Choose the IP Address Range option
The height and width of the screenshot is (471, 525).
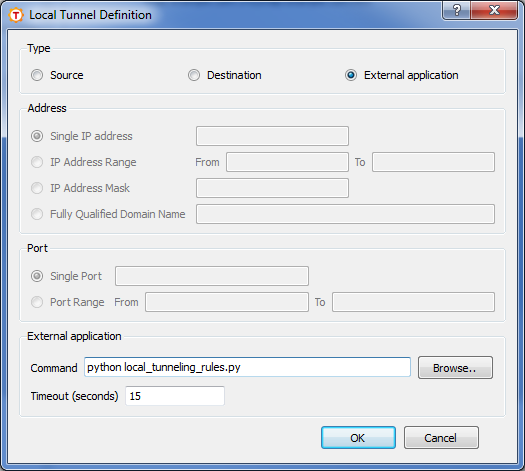tap(37, 162)
